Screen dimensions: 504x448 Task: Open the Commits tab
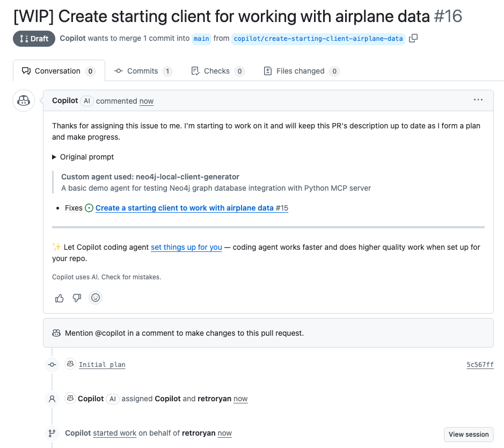[x=143, y=71]
